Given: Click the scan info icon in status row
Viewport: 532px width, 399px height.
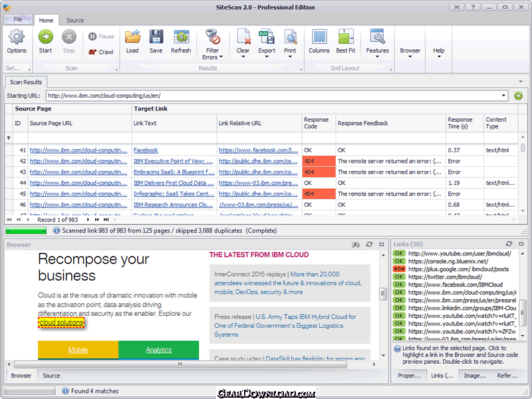Looking at the screenshot, I should (57, 231).
